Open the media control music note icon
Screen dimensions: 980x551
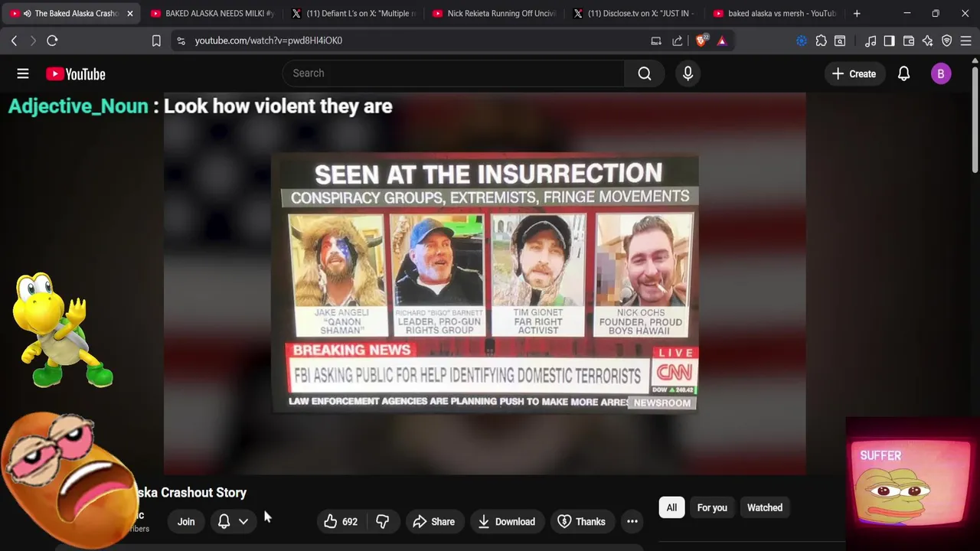coord(871,41)
